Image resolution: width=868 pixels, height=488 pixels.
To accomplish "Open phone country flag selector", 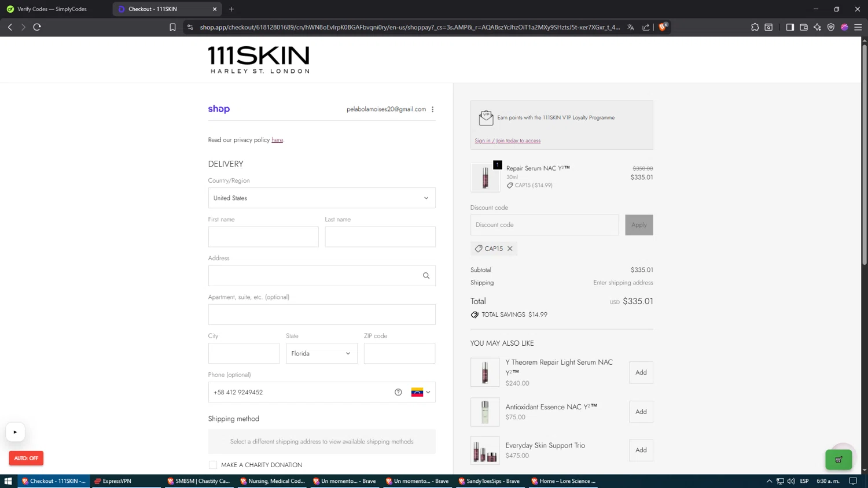I will click(421, 392).
